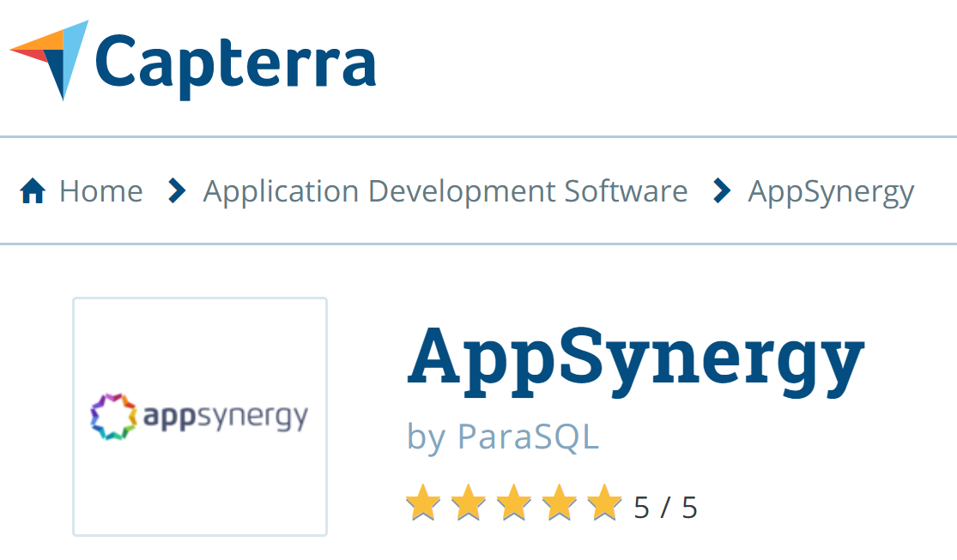Click the "by ParaSQL" vendor text
Image resolution: width=957 pixels, height=560 pixels.
[x=503, y=437]
